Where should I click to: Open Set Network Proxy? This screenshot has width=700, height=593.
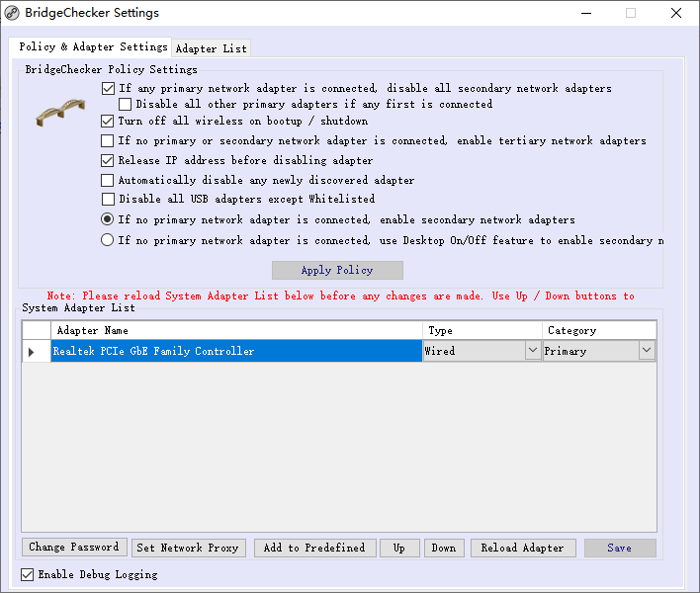189,548
